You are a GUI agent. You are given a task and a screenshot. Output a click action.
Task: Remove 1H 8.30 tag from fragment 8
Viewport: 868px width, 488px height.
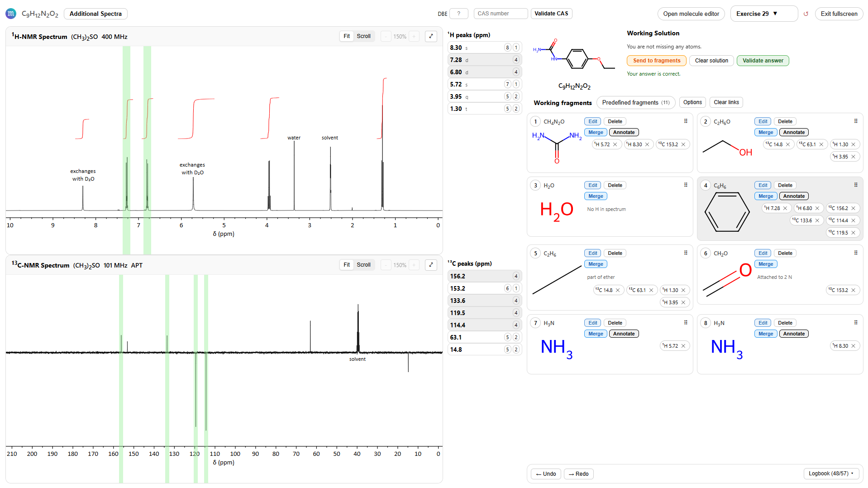coord(854,346)
